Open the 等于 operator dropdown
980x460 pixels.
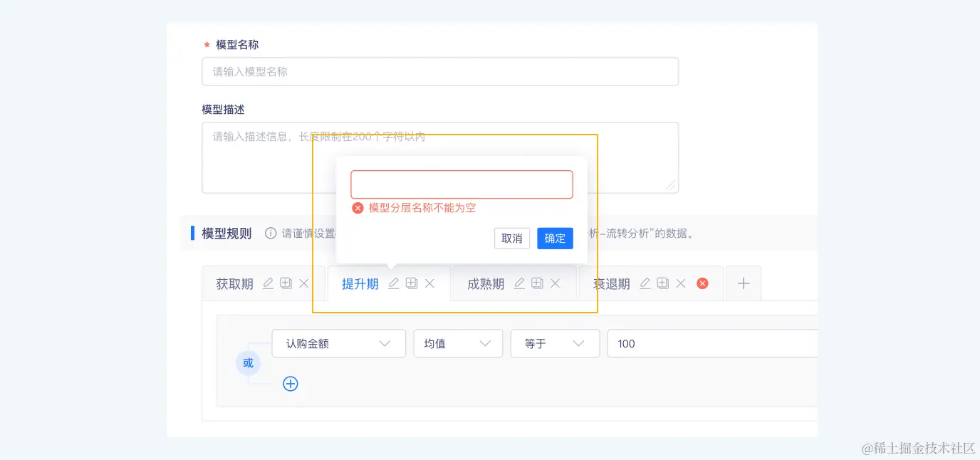point(555,343)
